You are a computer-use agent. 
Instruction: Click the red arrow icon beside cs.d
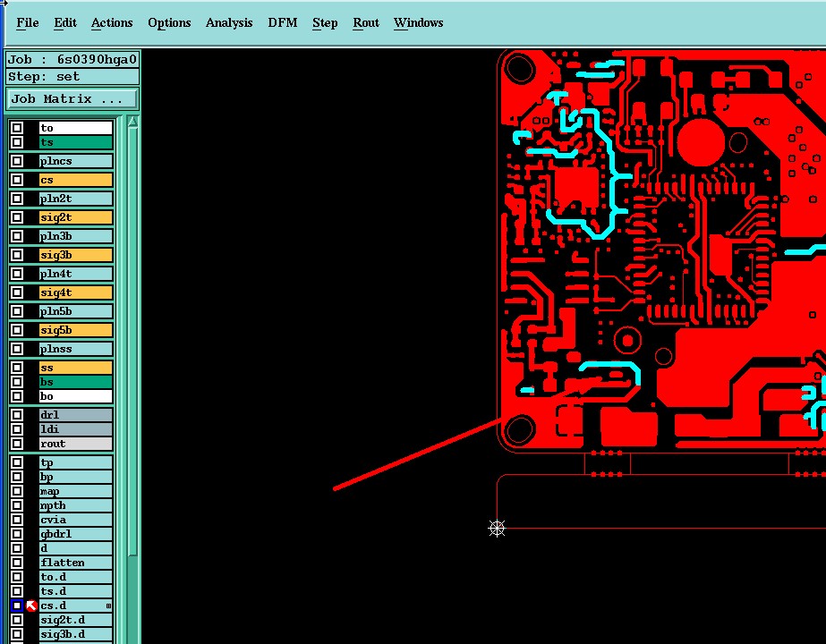pyautogui.click(x=31, y=606)
